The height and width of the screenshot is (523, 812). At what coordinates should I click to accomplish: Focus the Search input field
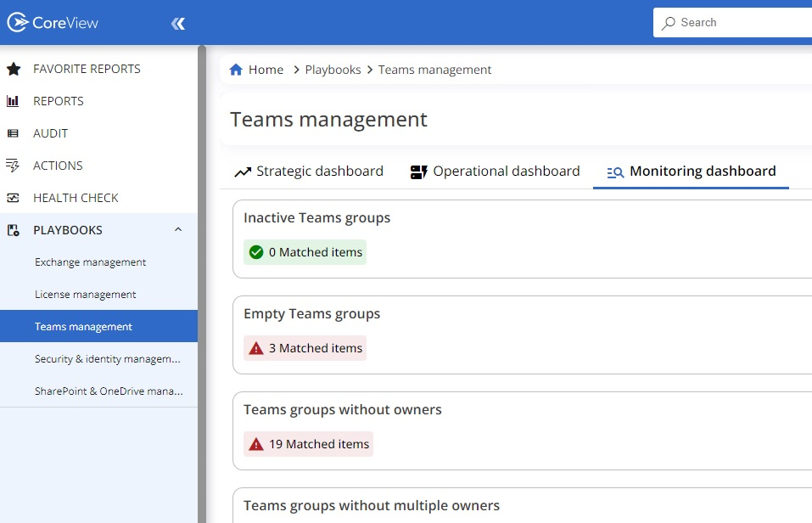pyautogui.click(x=732, y=22)
